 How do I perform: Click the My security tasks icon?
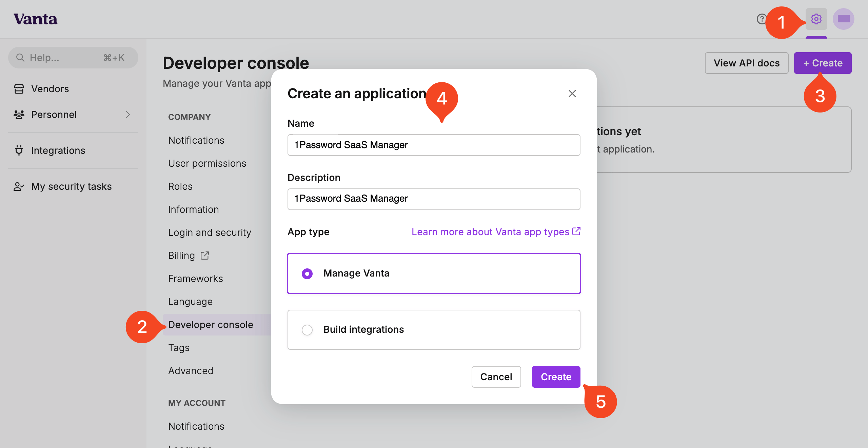click(x=19, y=186)
